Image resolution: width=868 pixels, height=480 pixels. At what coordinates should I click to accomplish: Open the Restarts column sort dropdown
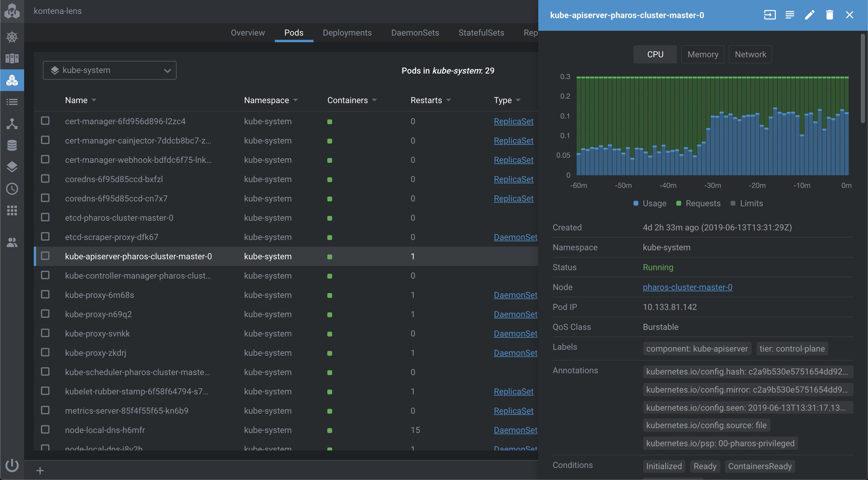[448, 100]
